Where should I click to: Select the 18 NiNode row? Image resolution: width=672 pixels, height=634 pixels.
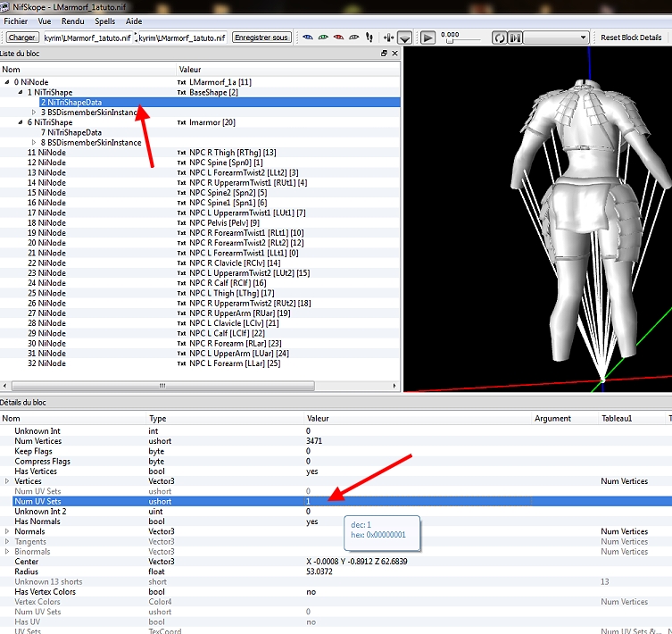tap(46, 222)
